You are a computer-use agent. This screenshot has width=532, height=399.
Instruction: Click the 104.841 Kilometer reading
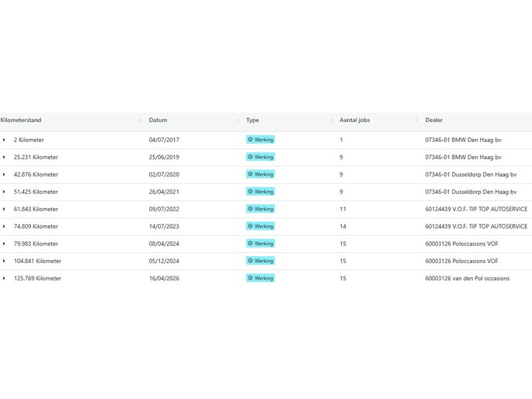tap(37, 261)
